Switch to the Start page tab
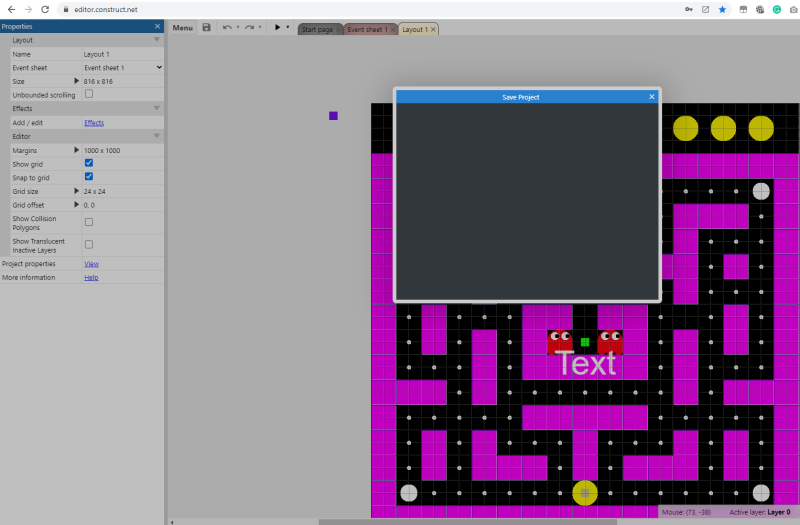Viewport: 800px width, 525px height. click(316, 30)
